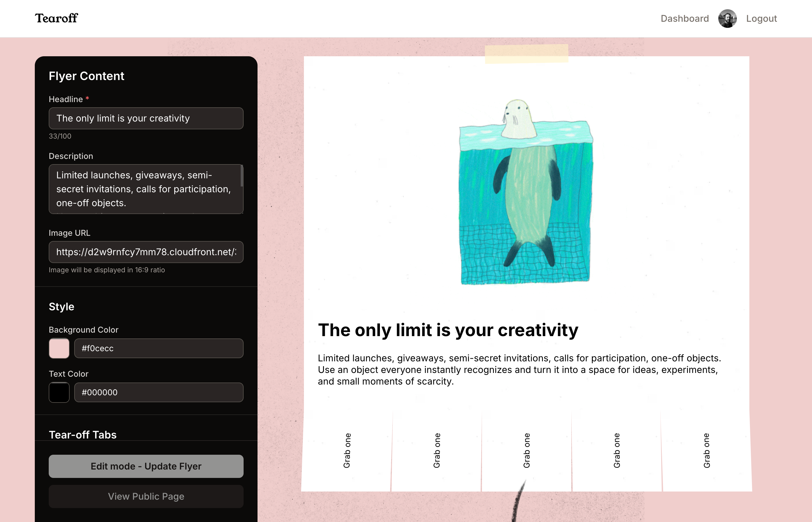Click inside the Description textarea
This screenshot has height=522, width=812.
146,189
